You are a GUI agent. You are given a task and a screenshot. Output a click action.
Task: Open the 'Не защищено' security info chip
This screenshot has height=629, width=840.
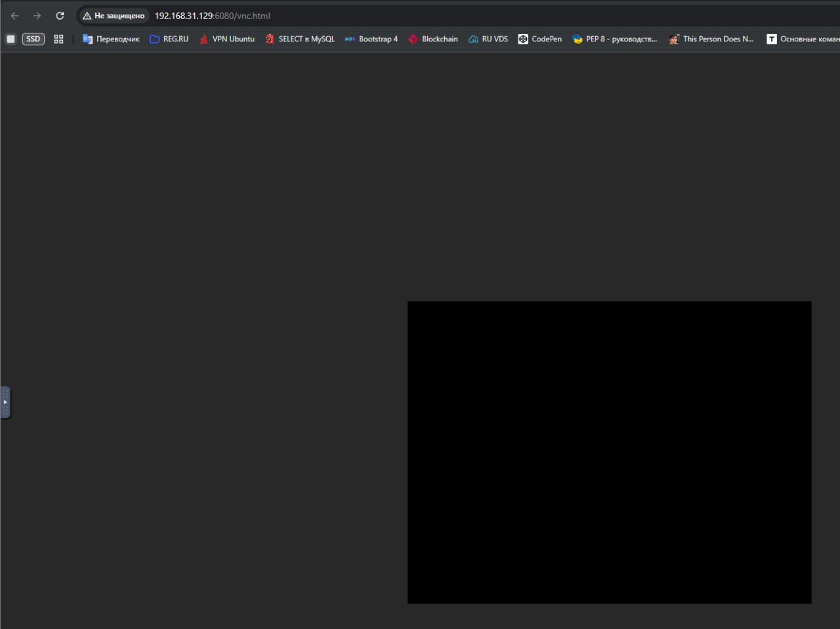coord(114,16)
